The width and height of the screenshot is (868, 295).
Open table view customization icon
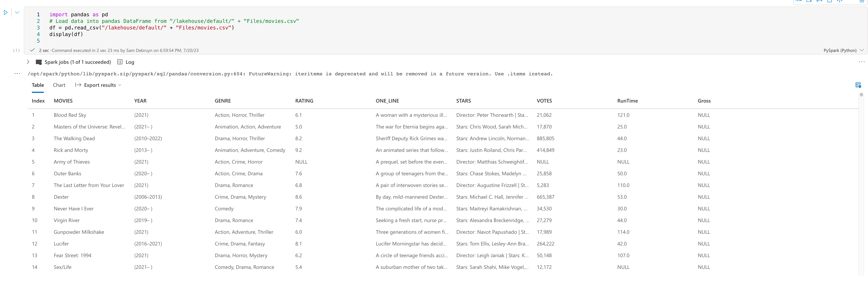coord(858,85)
